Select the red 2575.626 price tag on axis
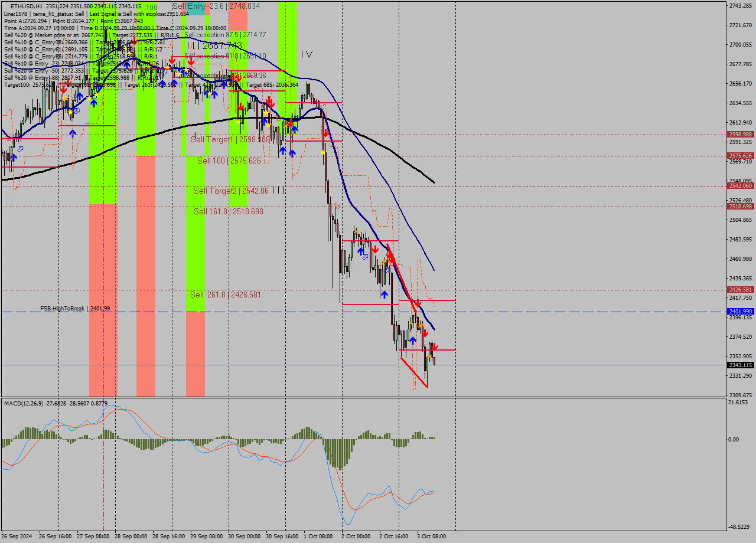Viewport: 756px width, 543px height. (740, 156)
